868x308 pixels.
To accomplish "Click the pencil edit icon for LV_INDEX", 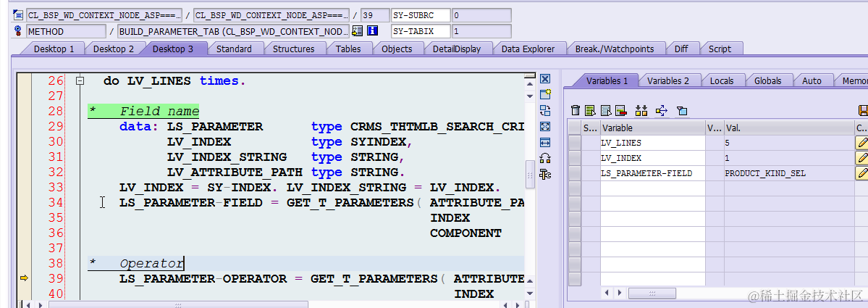I will pos(861,159).
